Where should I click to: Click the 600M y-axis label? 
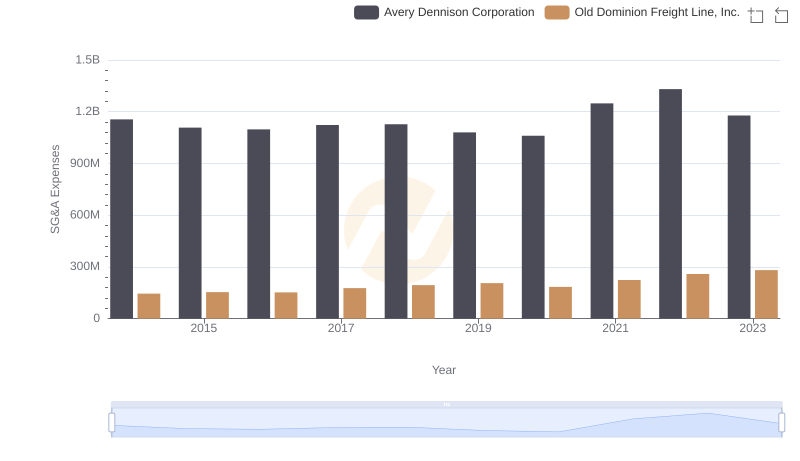pos(85,215)
